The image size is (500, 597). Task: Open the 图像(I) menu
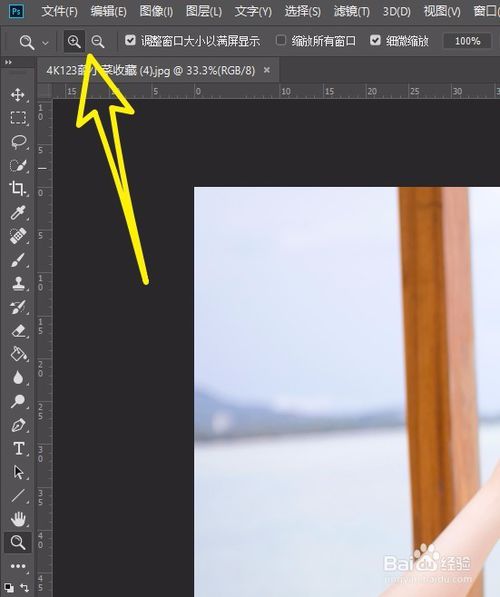click(x=156, y=12)
